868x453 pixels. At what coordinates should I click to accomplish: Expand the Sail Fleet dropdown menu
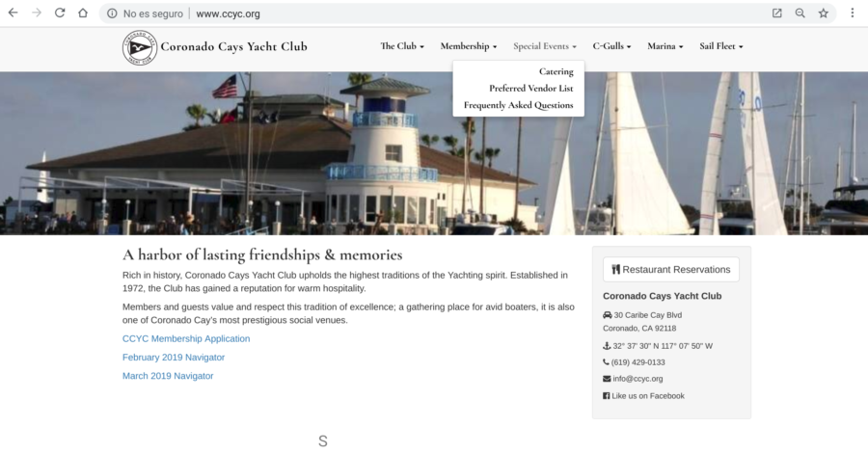click(x=721, y=46)
